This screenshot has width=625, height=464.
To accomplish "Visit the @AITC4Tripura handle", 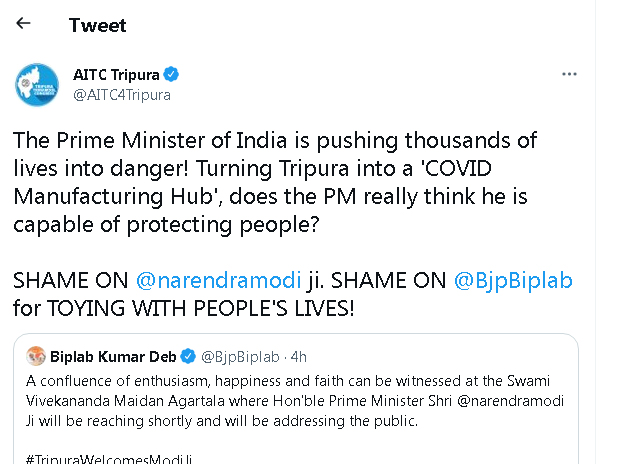I will coord(122,94).
